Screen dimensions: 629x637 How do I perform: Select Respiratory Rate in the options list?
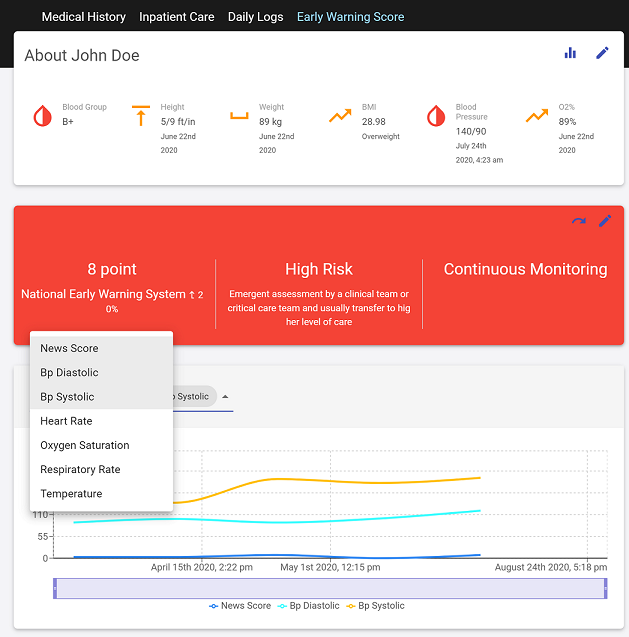(x=80, y=470)
